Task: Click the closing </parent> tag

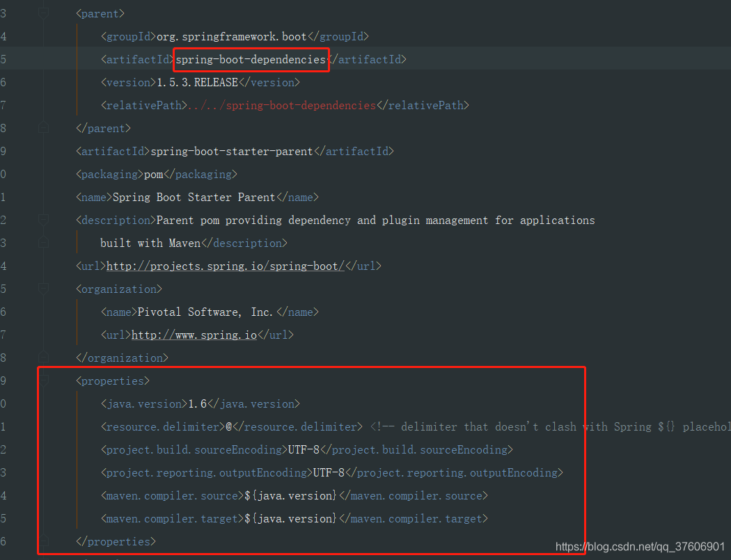Action: [x=103, y=128]
